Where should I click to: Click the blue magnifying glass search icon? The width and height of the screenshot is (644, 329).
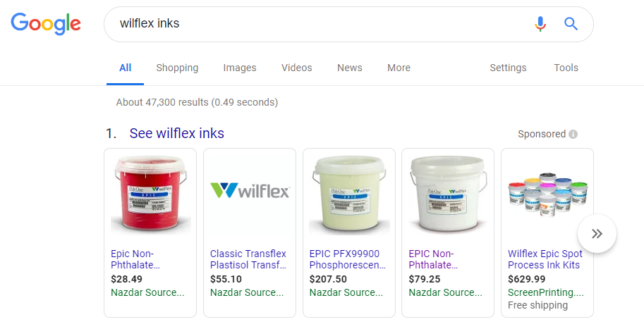(571, 24)
